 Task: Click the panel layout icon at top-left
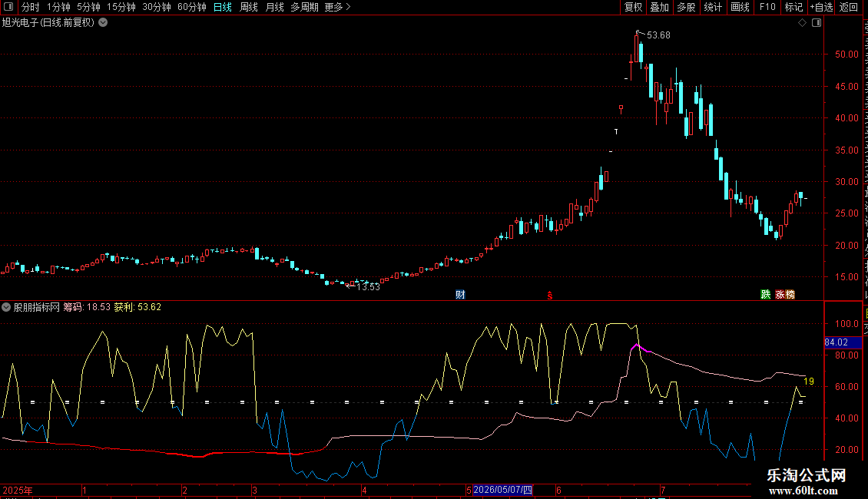(8, 7)
